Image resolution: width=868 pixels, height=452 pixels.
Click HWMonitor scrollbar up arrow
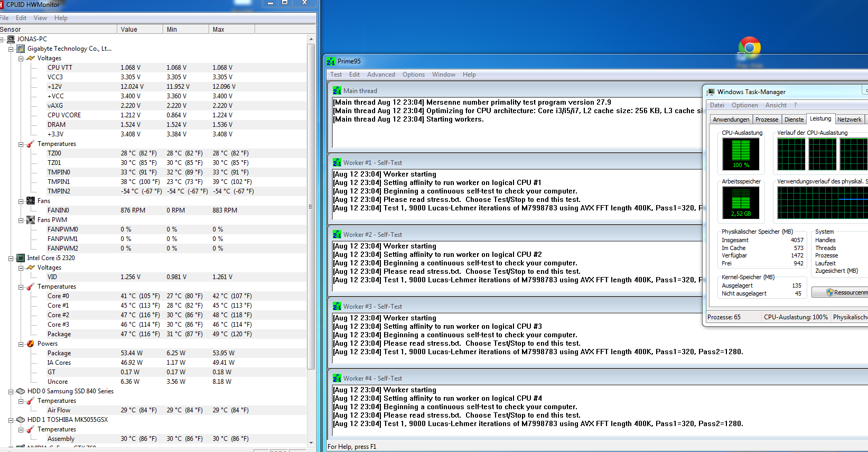(311, 39)
